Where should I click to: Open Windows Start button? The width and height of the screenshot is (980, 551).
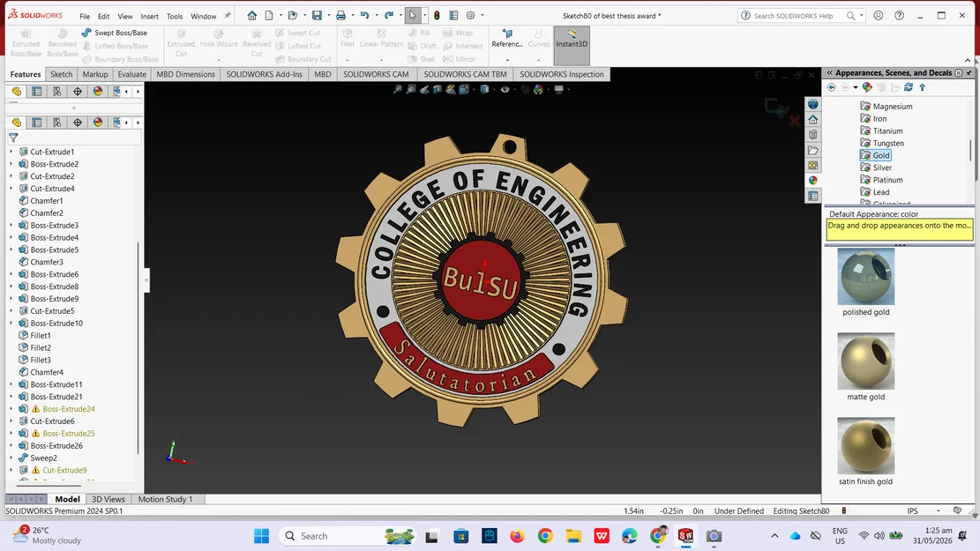click(x=261, y=536)
